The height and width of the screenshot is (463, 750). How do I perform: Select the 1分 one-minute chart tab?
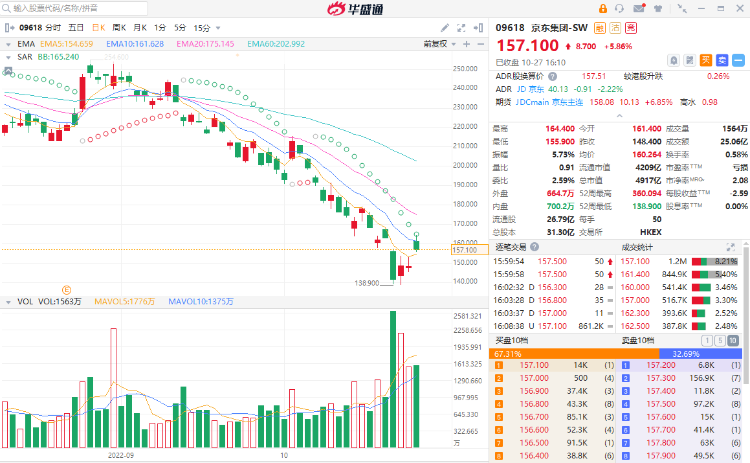[x=160, y=28]
